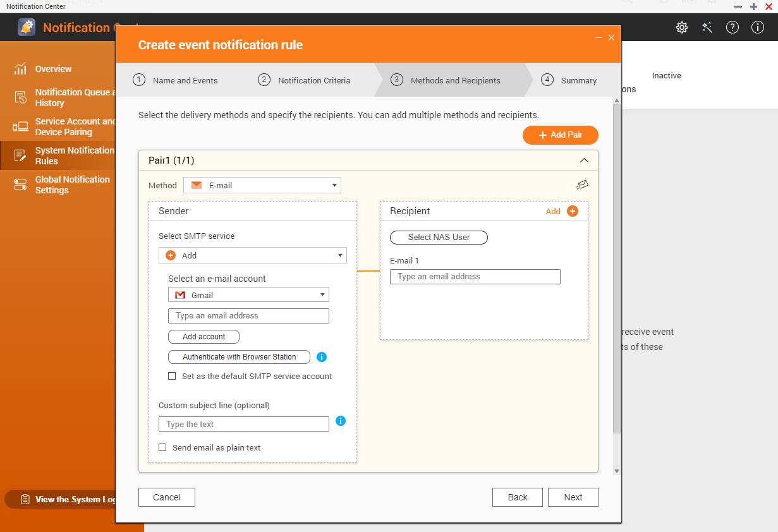Click the about information icon in top bar
Viewport: 778px width, 532px height.
click(x=757, y=27)
